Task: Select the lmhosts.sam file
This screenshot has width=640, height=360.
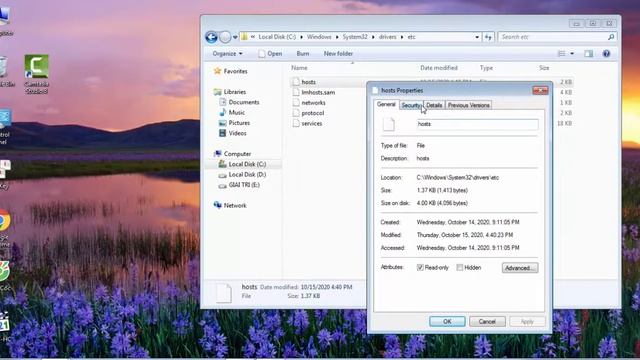Action: point(318,93)
